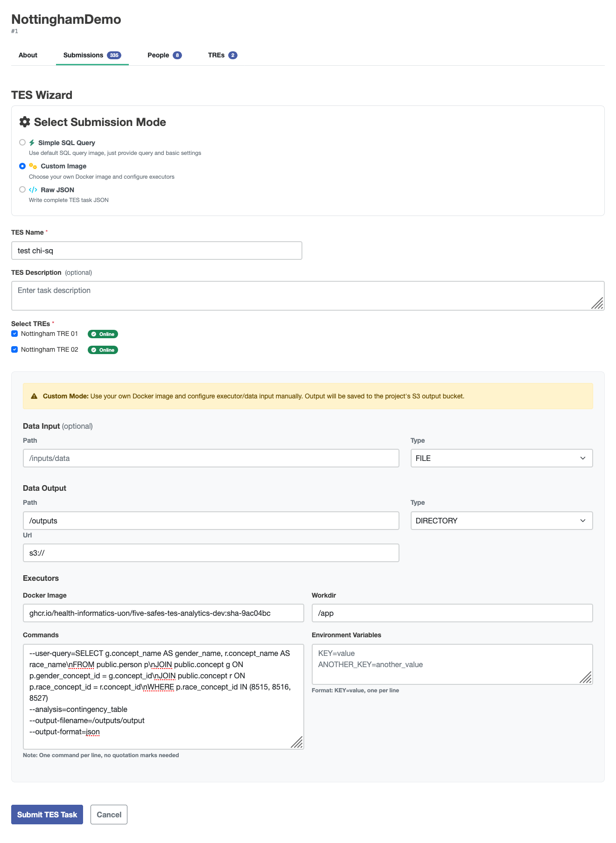Screen dimensions: 616x843
Task: Click the warning triangle in Custom Mode banner
Action: pyautogui.click(x=34, y=396)
